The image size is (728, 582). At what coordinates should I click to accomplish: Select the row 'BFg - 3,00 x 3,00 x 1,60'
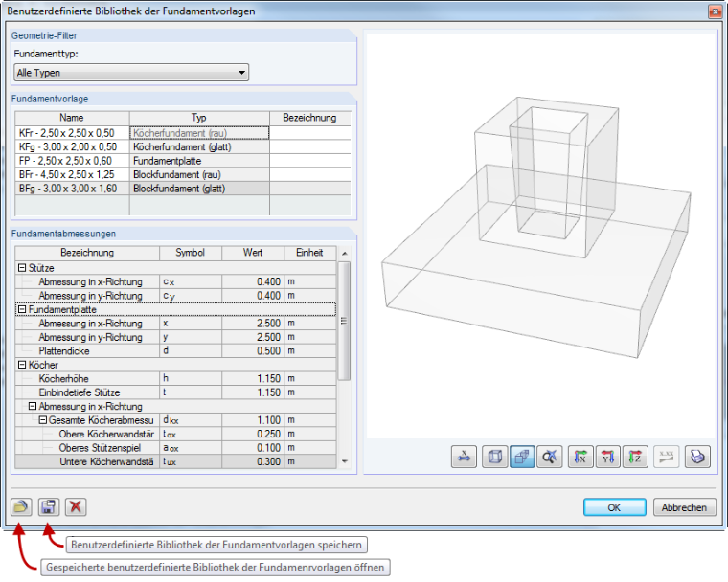[x=72, y=189]
